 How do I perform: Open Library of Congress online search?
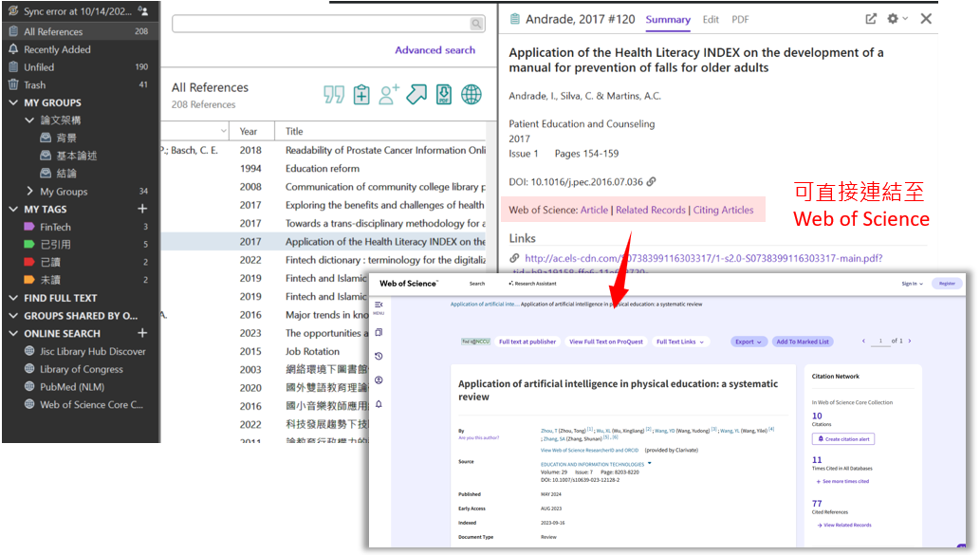pyautogui.click(x=82, y=369)
